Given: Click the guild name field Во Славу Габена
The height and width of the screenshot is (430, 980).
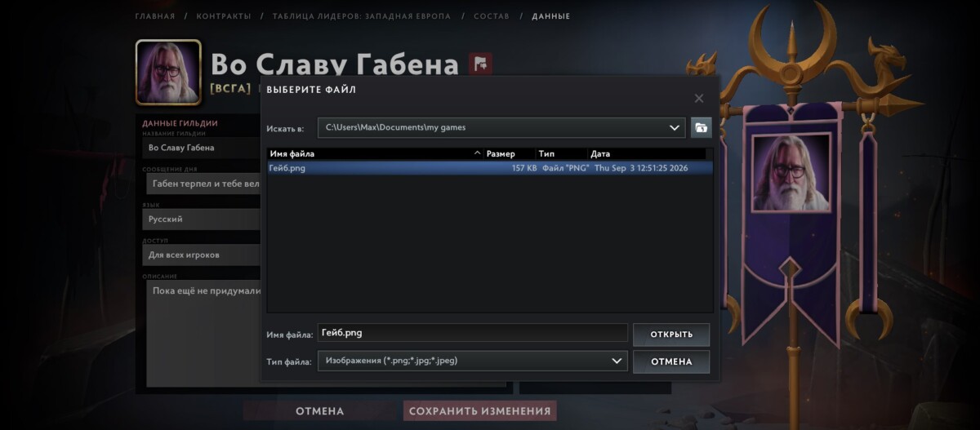Looking at the screenshot, I should point(201,148).
